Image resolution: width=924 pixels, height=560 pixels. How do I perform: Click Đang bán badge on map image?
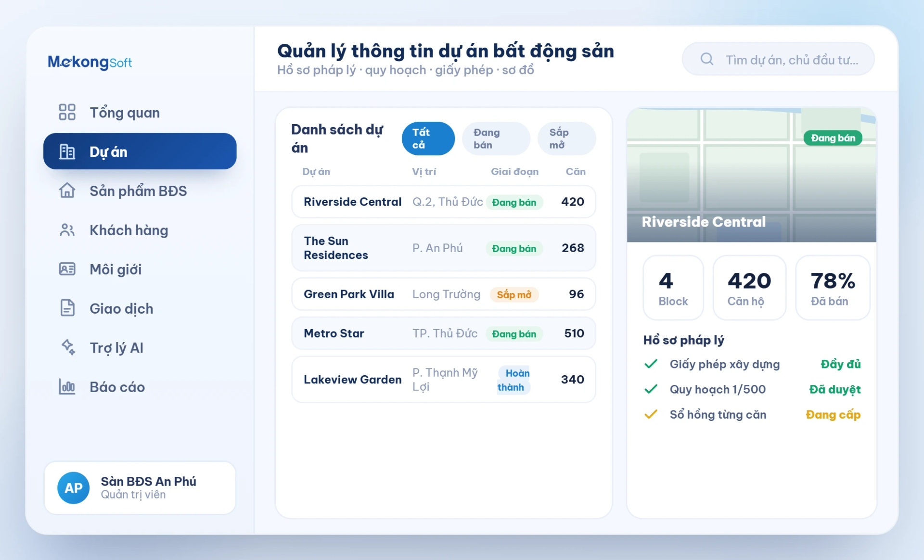[x=833, y=138]
